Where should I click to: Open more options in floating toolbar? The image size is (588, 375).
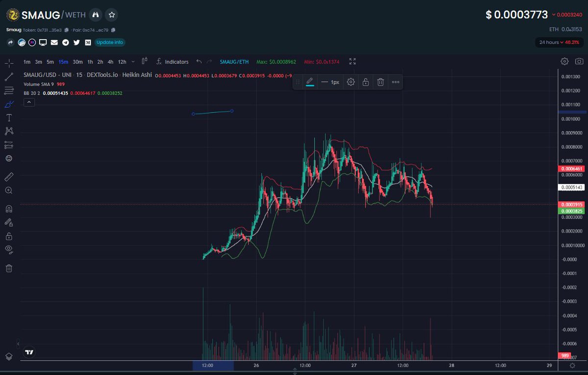[x=395, y=82]
